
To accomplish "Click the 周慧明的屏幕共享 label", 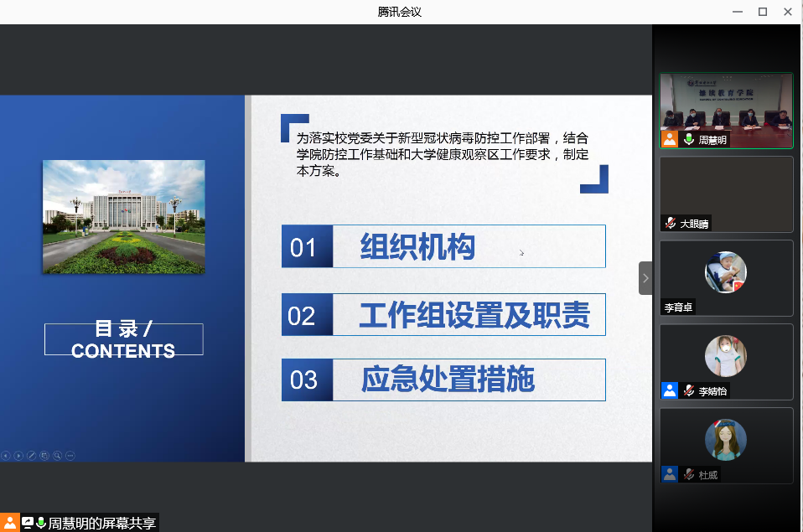I will click(101, 524).
